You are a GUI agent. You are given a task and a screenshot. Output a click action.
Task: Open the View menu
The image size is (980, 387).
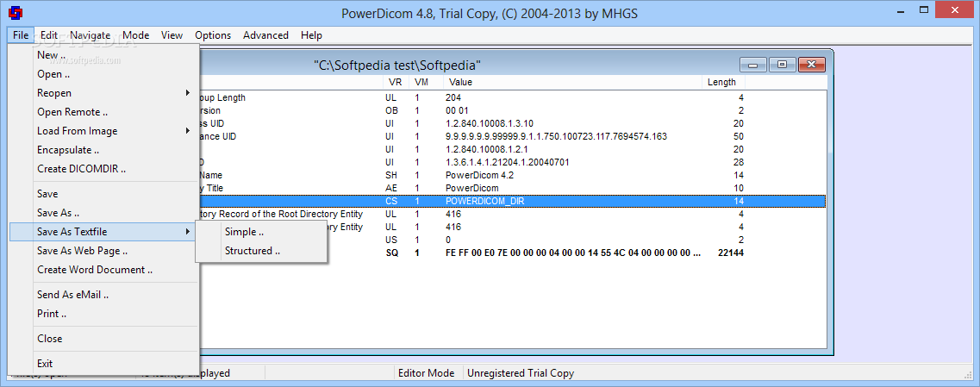pos(172,35)
